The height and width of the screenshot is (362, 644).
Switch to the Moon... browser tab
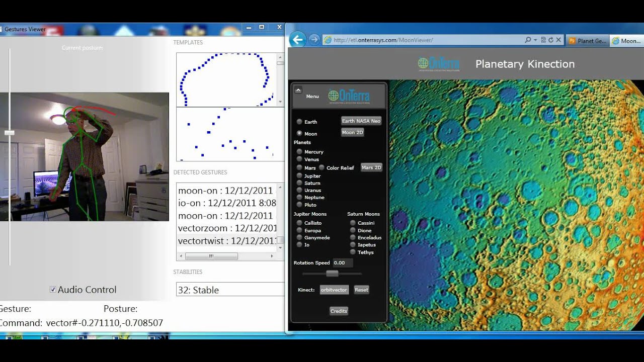(x=627, y=41)
